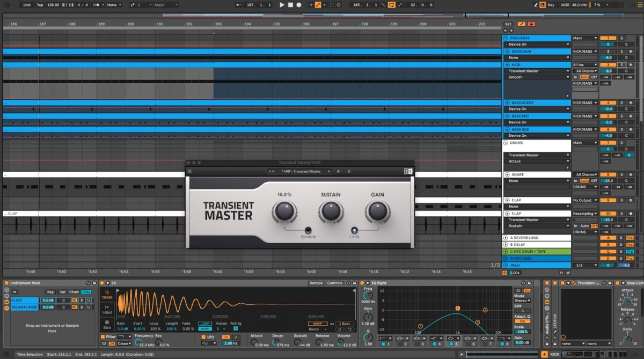The height and width of the screenshot is (359, 644).
Task: Switch to the Controls tab in Simpler
Action: pyautogui.click(x=335, y=283)
